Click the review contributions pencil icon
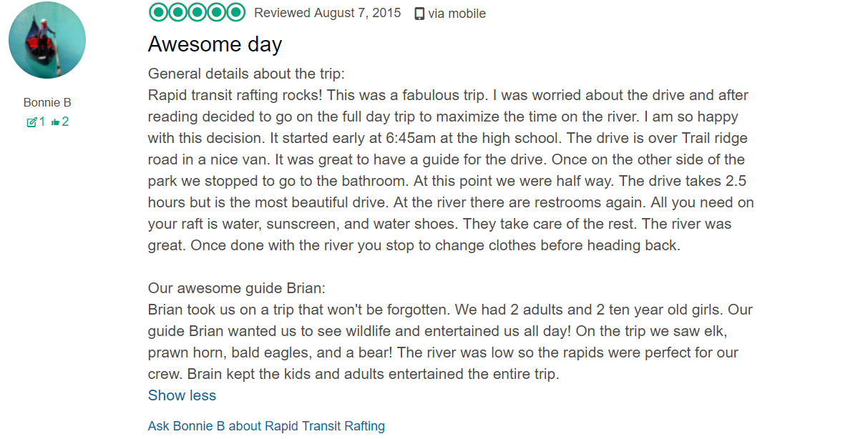This screenshot has width=868, height=439. [x=31, y=122]
